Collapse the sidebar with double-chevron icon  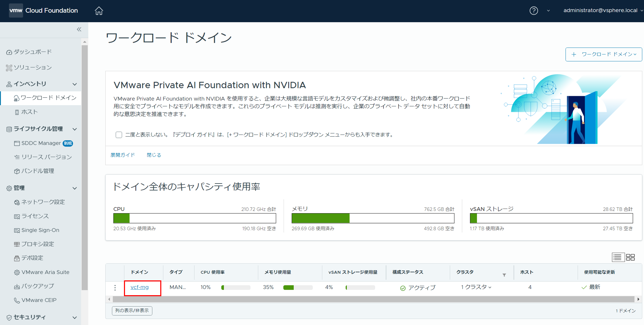pos(79,30)
